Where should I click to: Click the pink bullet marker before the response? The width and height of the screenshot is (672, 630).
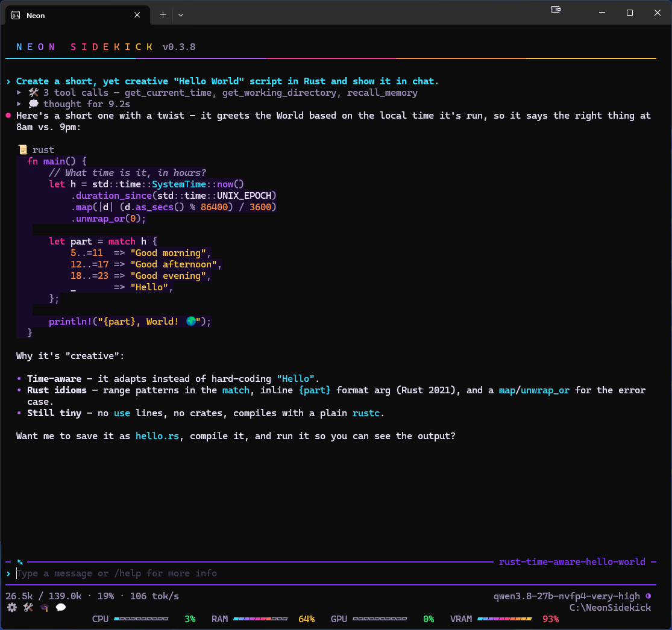[x=8, y=115]
